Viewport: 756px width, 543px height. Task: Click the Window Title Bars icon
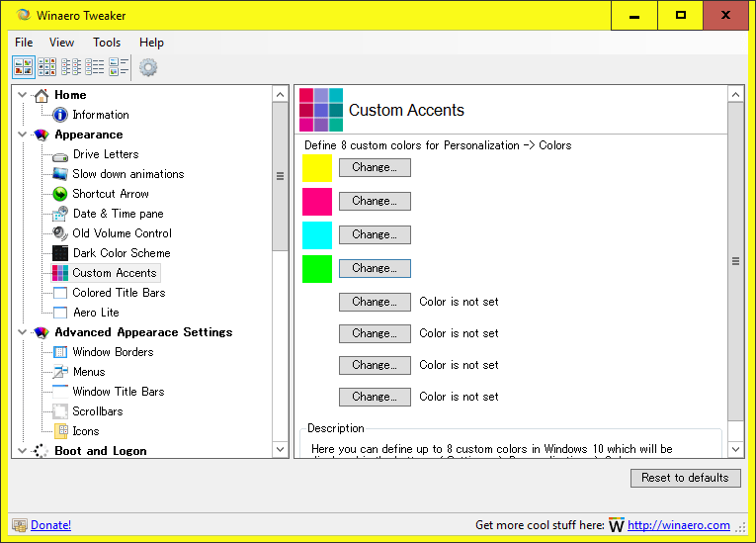[x=59, y=392]
